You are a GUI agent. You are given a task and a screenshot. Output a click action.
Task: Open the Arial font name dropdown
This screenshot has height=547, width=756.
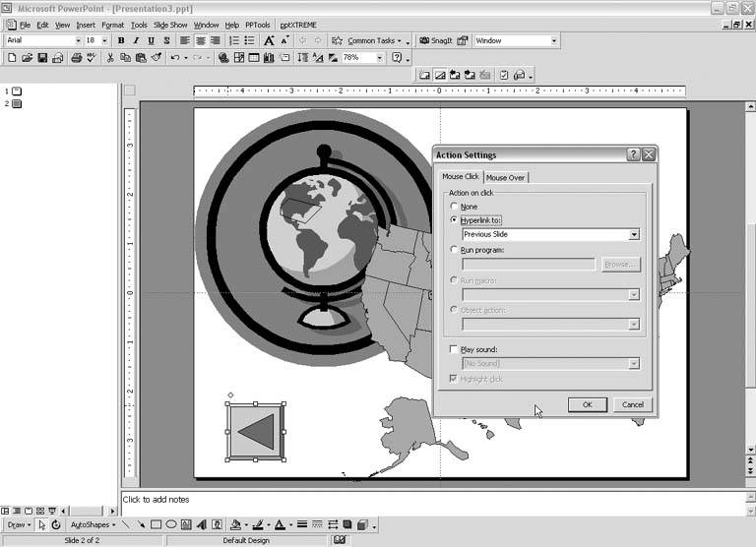pyautogui.click(x=77, y=41)
